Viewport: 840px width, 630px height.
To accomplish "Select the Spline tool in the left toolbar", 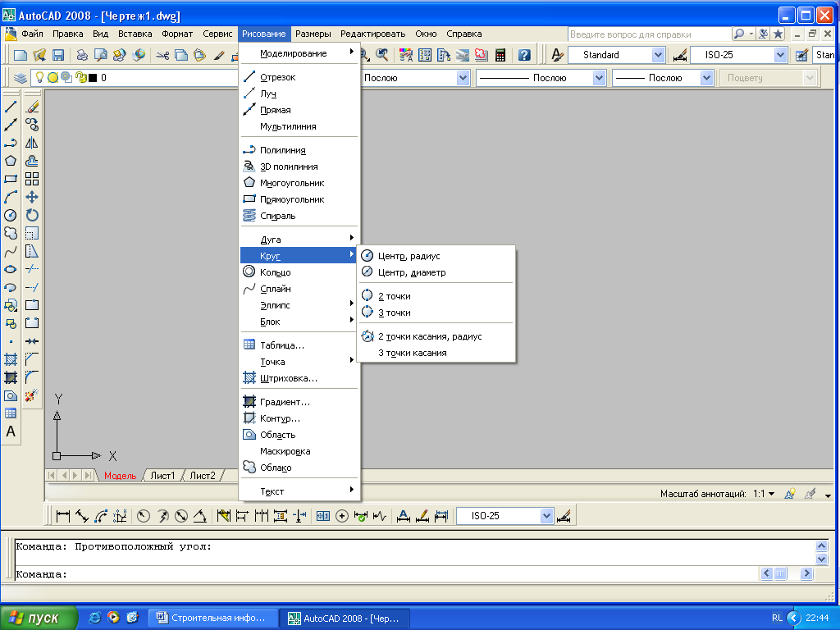I will pos(11,251).
